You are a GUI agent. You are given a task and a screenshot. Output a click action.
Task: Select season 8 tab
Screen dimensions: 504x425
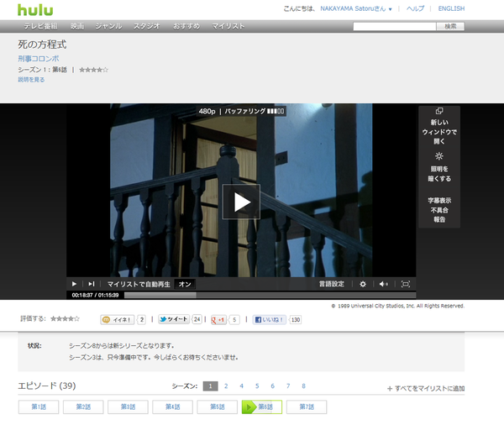tap(303, 386)
